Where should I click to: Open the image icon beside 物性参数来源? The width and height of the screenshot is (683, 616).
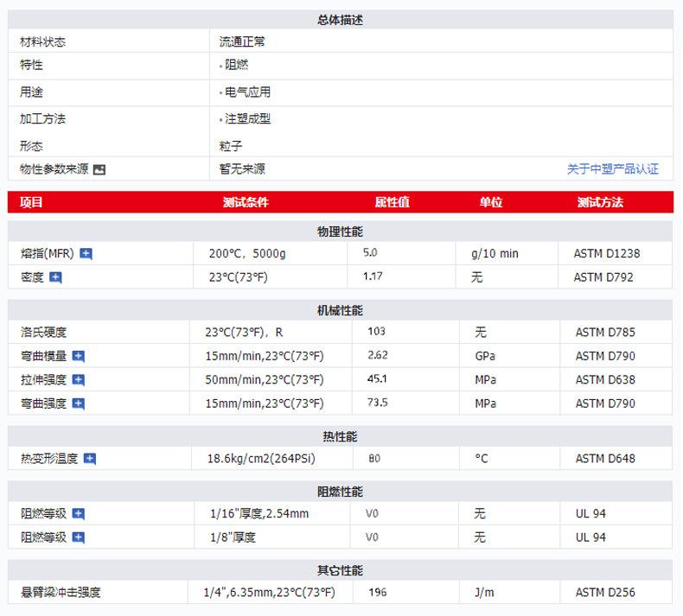point(99,170)
